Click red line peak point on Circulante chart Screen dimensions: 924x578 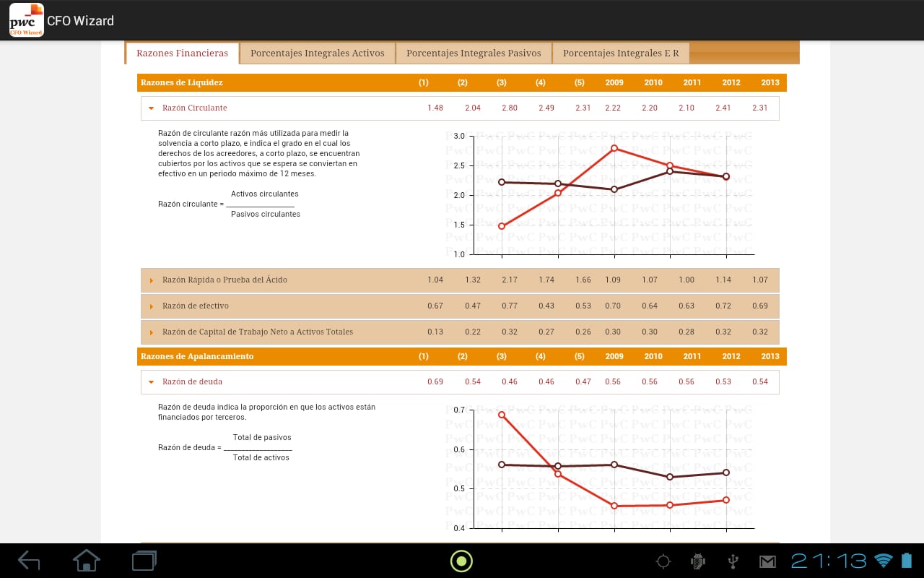click(614, 148)
